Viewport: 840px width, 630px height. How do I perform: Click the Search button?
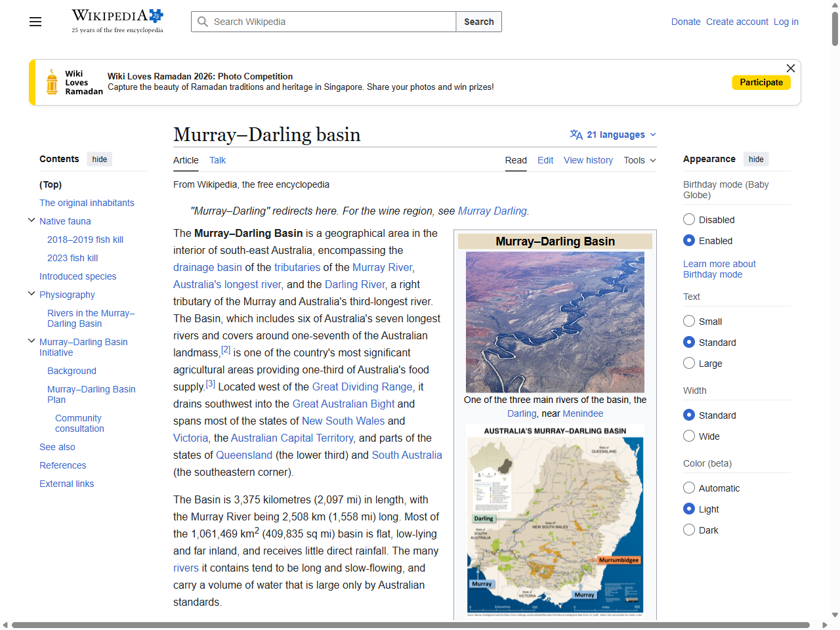pyautogui.click(x=479, y=22)
